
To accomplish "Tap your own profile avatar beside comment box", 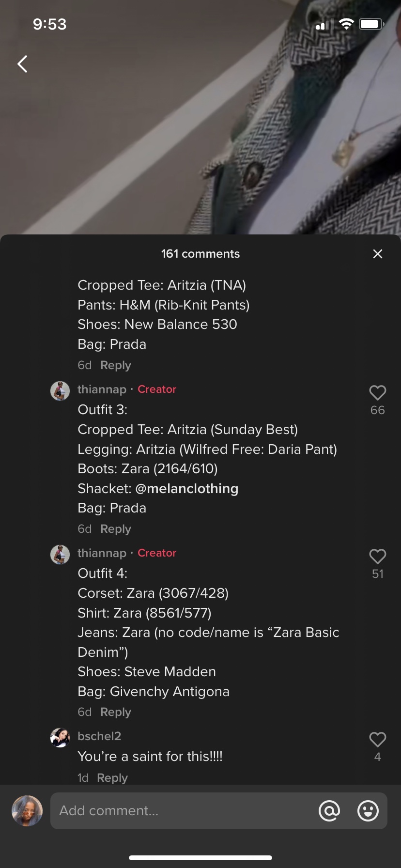I will [x=27, y=811].
